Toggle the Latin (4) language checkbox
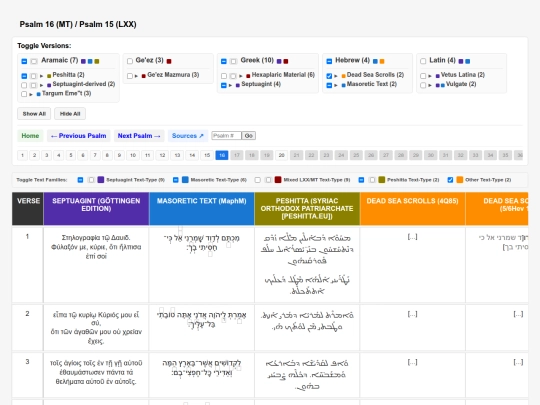The height and width of the screenshot is (405, 540). coord(423,61)
